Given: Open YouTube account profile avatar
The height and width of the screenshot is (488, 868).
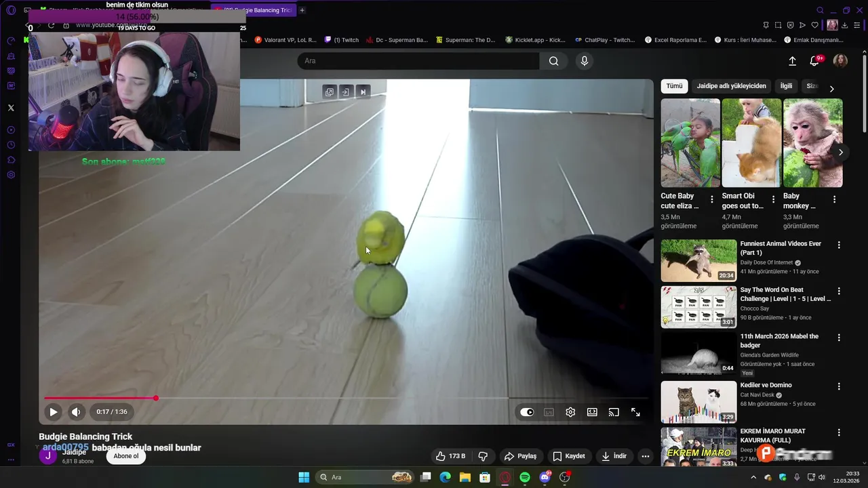Looking at the screenshot, I should (840, 61).
